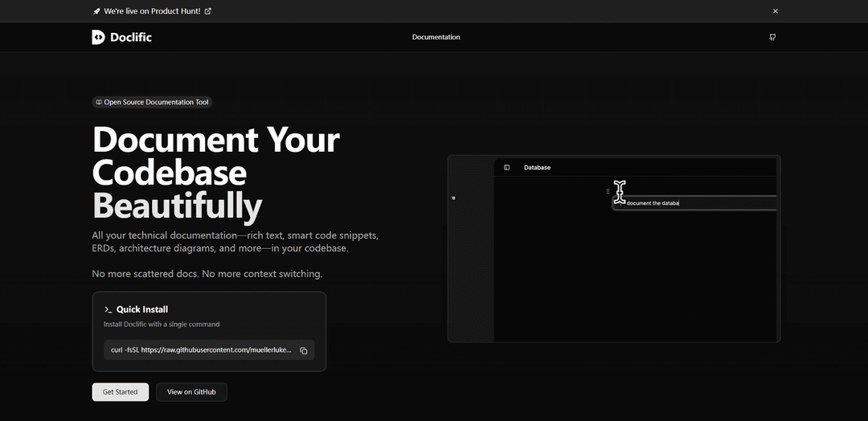868x421 pixels.
Task: Open the GitHub icon in the header
Action: click(x=772, y=37)
